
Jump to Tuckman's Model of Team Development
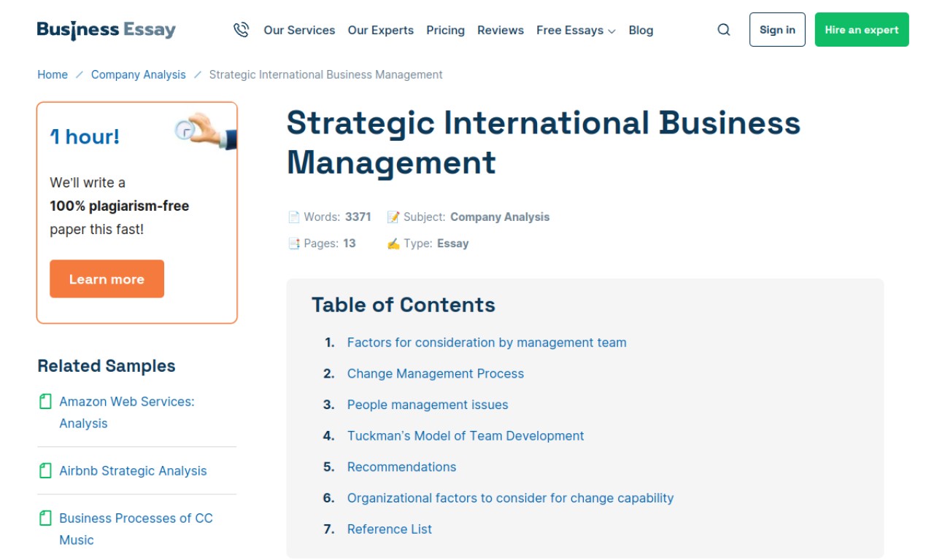[465, 436]
